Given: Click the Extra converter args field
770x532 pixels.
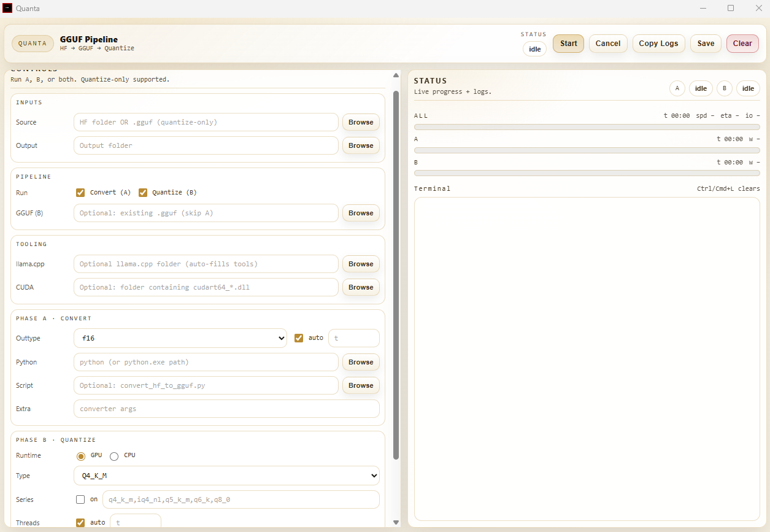Looking at the screenshot, I should click(x=226, y=409).
